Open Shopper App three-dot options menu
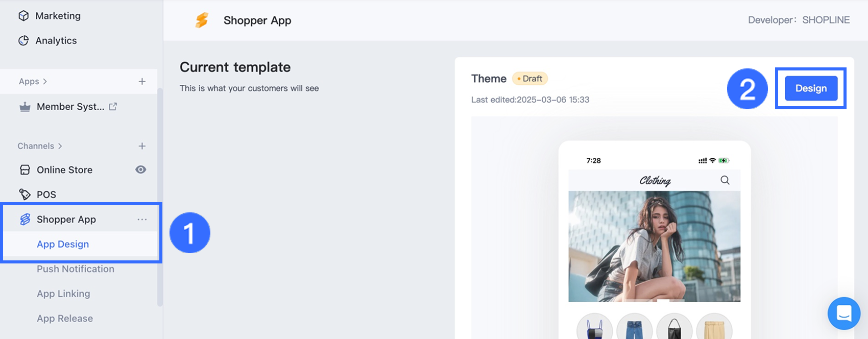Viewport: 868px width, 339px height. [142, 220]
